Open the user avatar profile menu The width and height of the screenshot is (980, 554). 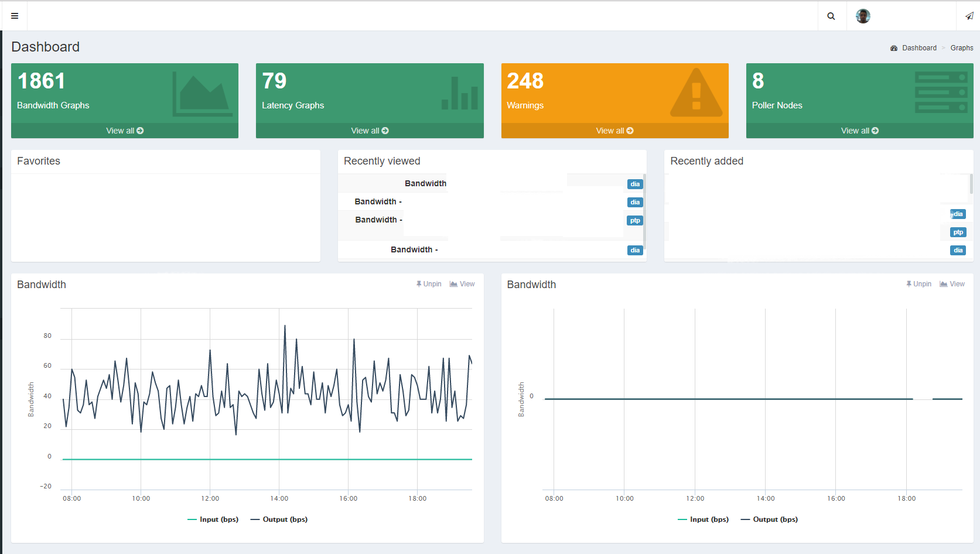point(863,16)
